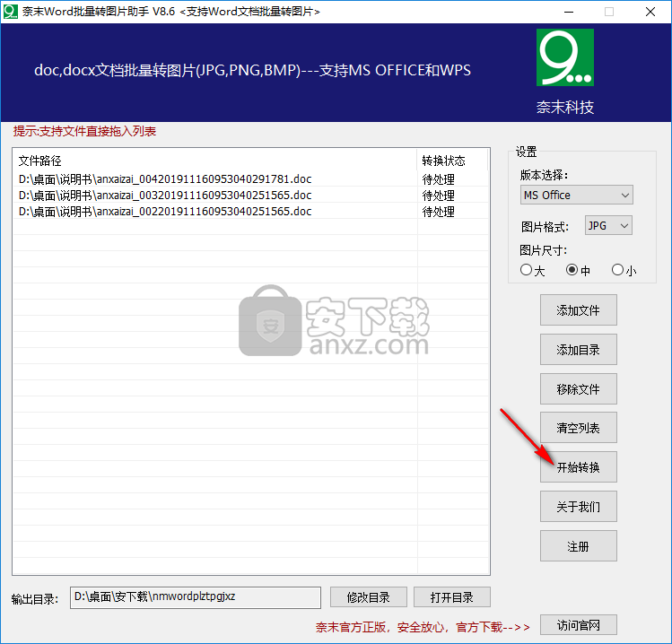672x644 pixels.
Task: Click the 转换状态 column header
Action: [x=452, y=161]
